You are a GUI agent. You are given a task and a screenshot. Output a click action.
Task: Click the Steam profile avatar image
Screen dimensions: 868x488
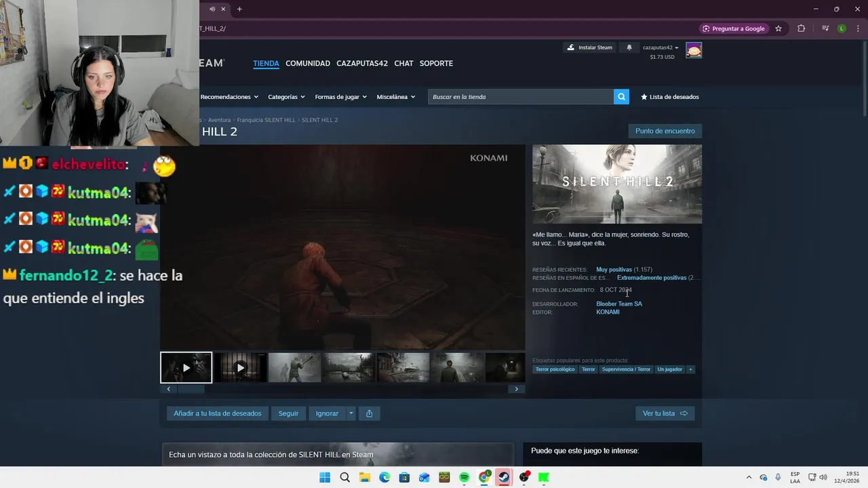694,50
